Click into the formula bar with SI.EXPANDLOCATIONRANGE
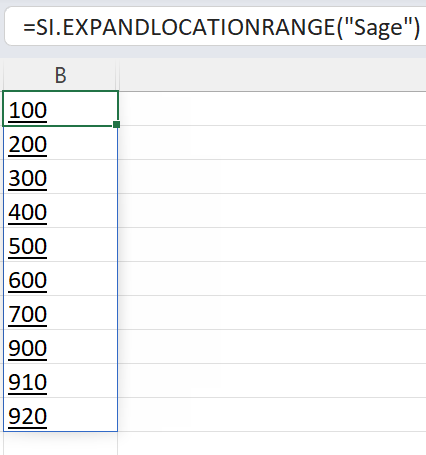Image resolution: width=426 pixels, height=455 pixels. point(215,27)
